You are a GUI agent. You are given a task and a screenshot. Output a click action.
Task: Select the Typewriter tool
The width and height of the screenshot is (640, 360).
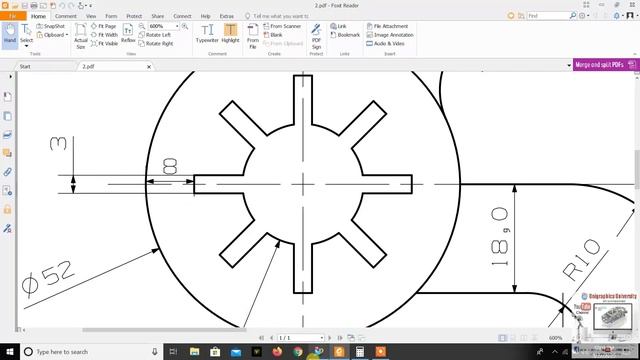[x=207, y=33]
